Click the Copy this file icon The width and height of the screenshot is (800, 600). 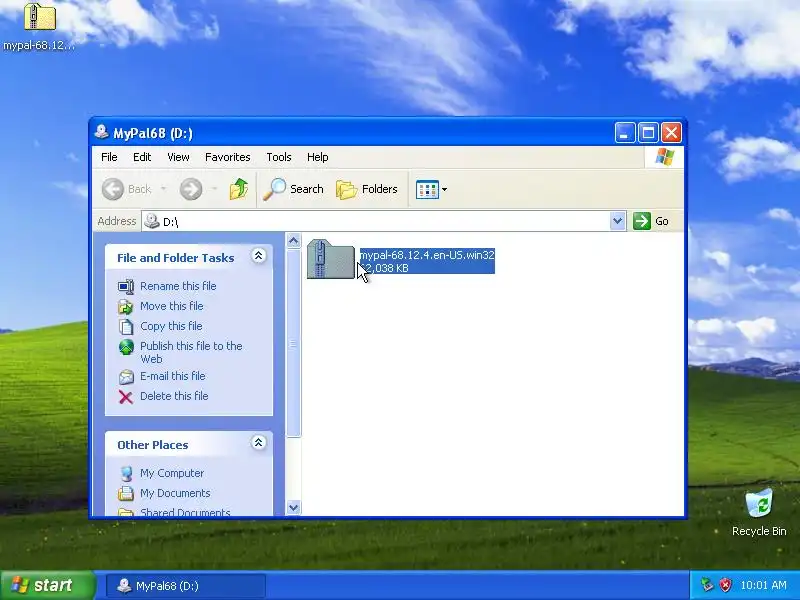point(126,327)
